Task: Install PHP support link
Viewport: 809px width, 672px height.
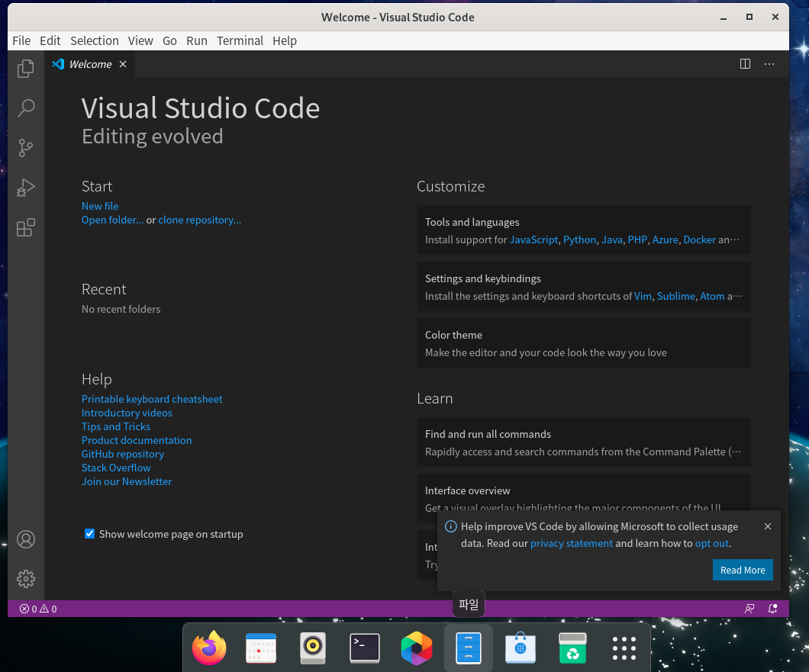Action: point(637,240)
